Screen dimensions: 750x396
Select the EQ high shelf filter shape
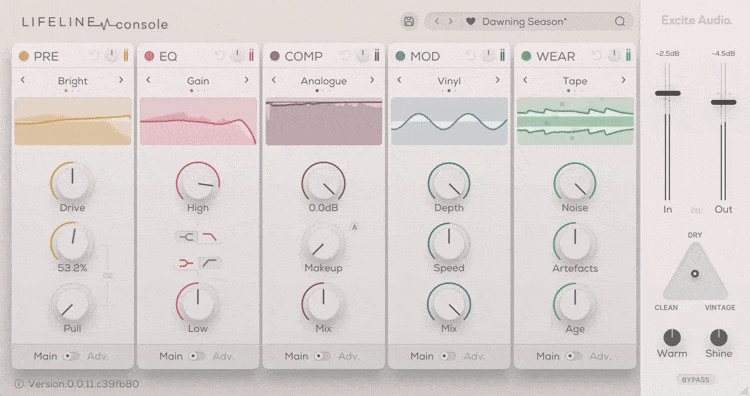(210, 237)
